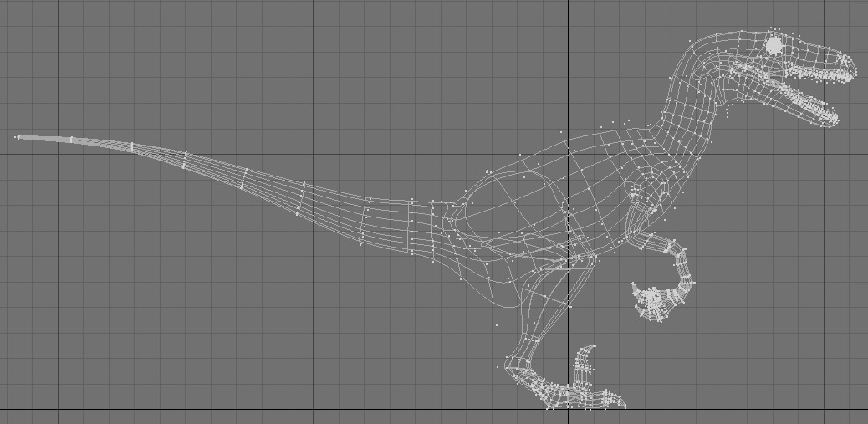This screenshot has height=424, width=868.
Task: Click the raptor's thigh oval mesh
Action: [513, 207]
